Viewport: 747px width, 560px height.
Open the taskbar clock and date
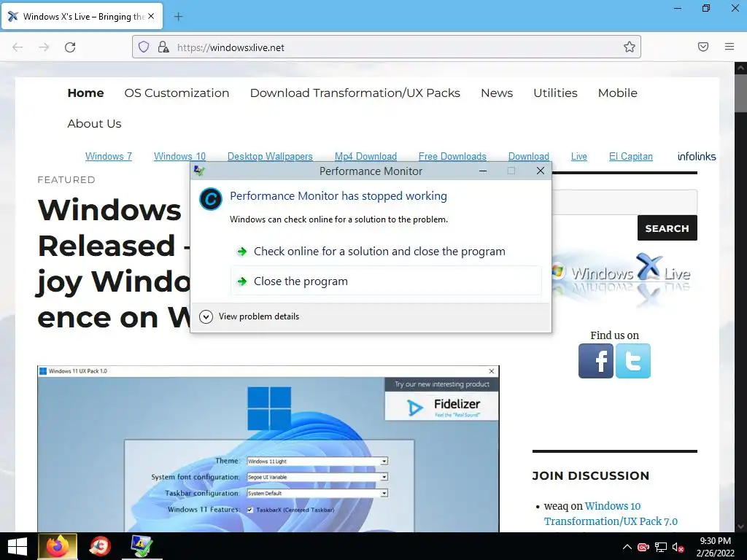716,547
